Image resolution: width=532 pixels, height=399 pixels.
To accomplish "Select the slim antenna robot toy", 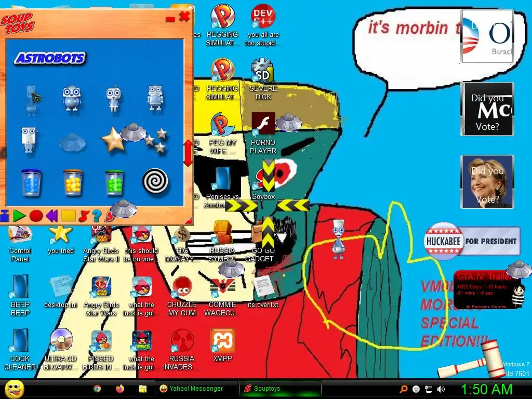I will tap(114, 98).
